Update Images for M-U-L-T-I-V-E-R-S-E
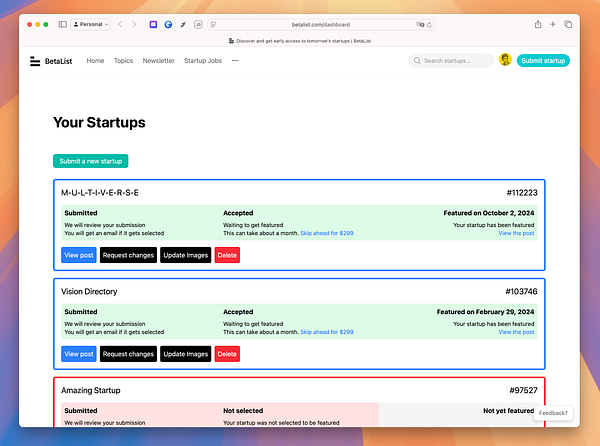This screenshot has width=600, height=446. [x=186, y=255]
